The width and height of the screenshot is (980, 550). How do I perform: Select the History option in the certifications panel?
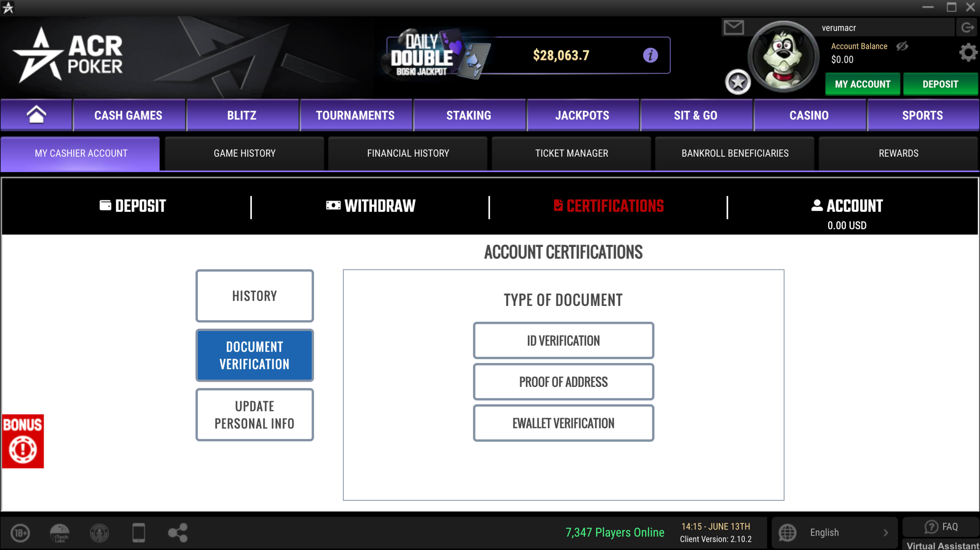[255, 296]
